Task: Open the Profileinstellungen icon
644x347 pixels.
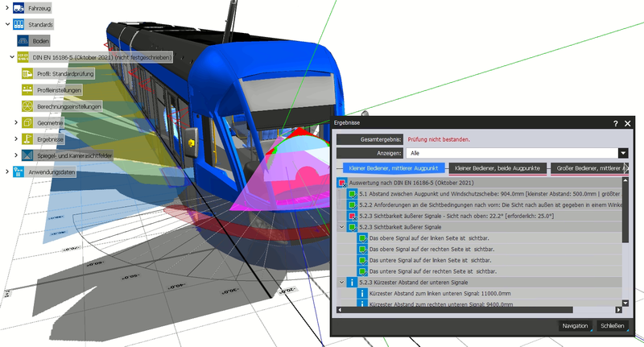Action: 28,90
